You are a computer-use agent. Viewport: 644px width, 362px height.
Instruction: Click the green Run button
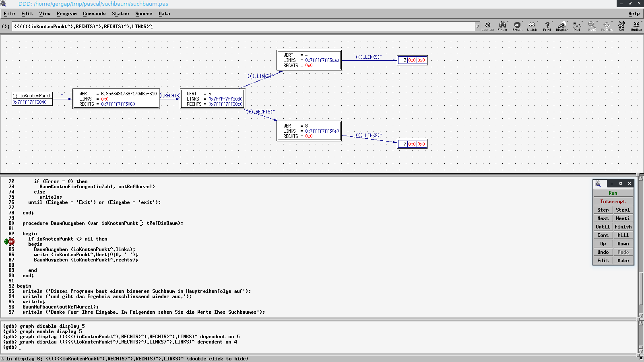point(613,193)
